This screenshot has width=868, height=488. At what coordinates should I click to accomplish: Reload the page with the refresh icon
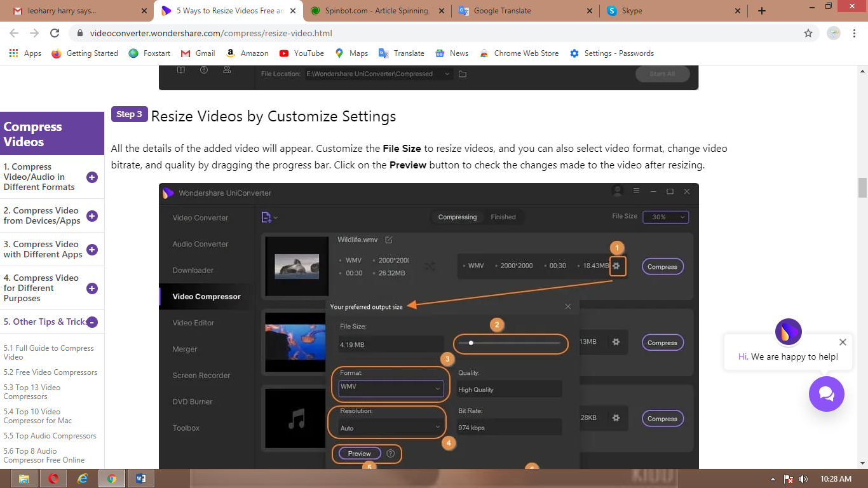point(55,33)
